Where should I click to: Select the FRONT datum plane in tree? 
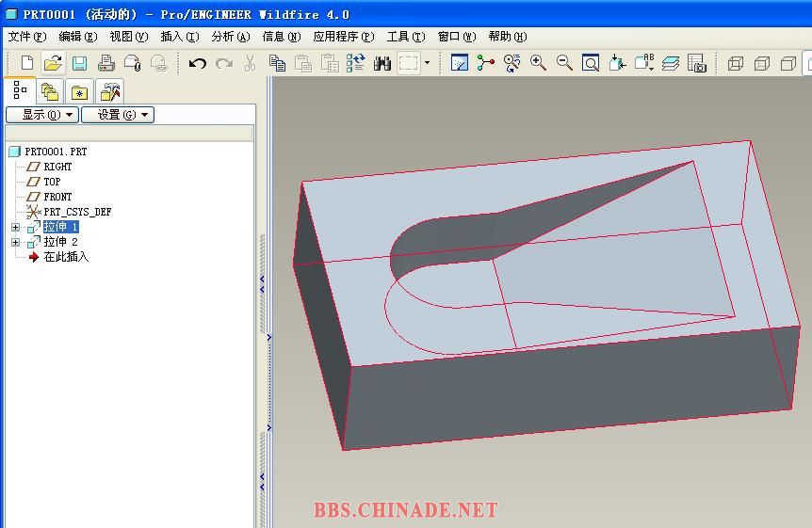(57, 197)
